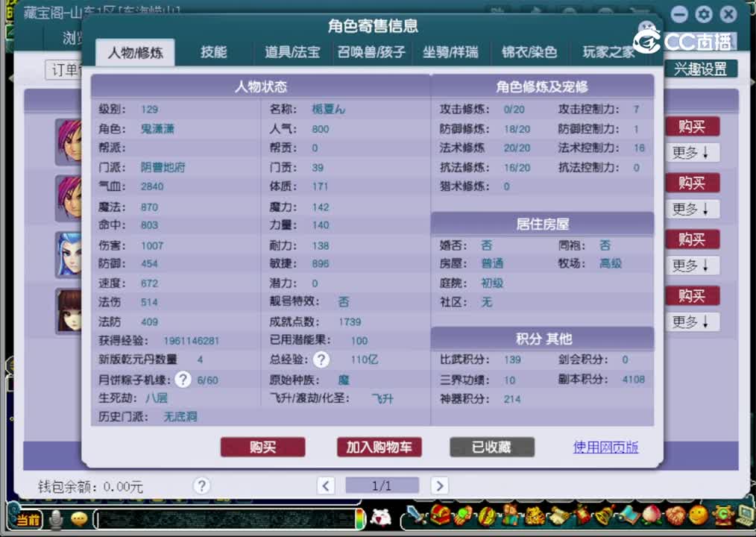Switch to the 召唤兽/孩子 tab
The width and height of the screenshot is (756, 537).
tap(369, 52)
